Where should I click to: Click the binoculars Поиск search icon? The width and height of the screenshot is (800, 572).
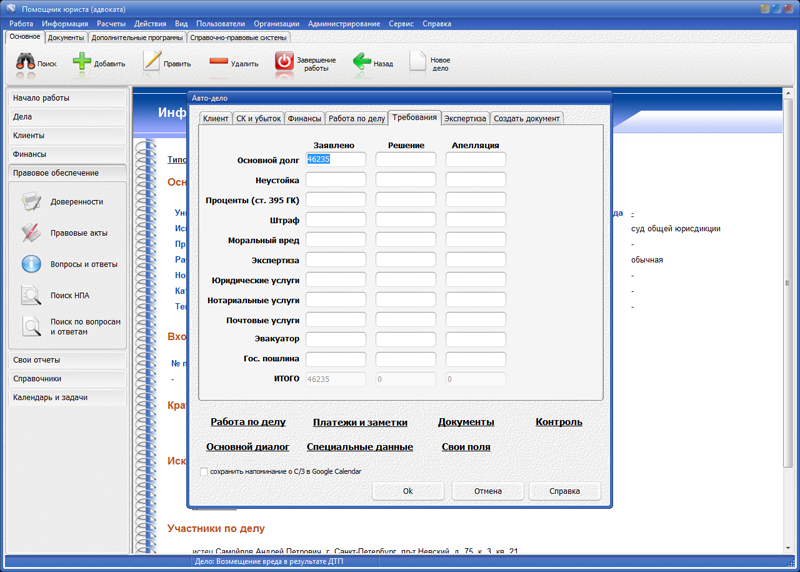click(x=26, y=62)
